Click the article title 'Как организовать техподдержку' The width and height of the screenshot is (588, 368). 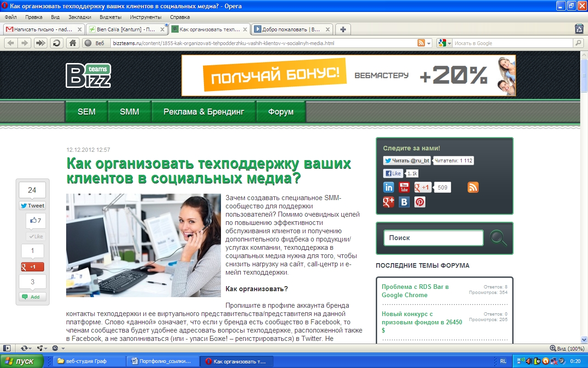pyautogui.click(x=209, y=170)
